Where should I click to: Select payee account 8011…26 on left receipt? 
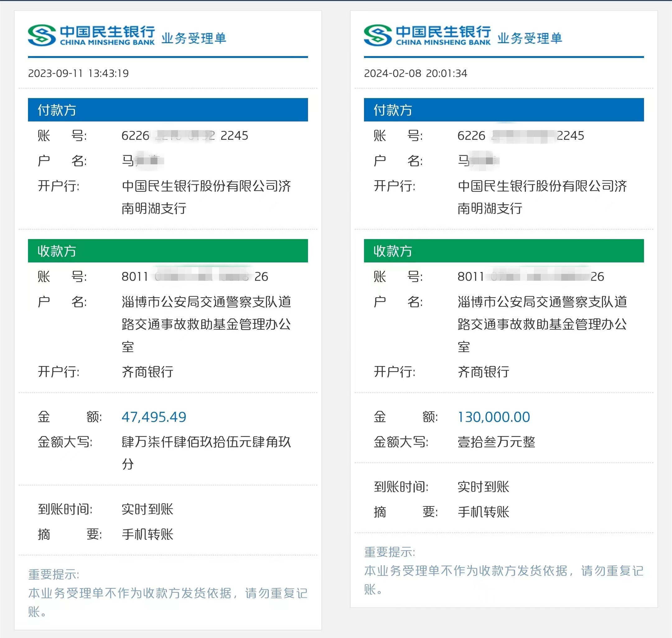coord(195,276)
